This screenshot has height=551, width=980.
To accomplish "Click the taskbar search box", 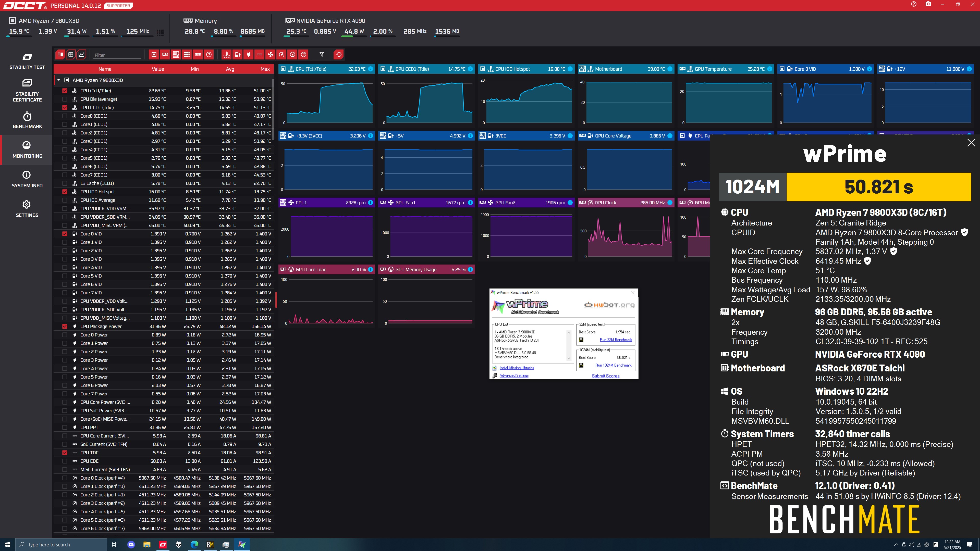I will point(61,545).
